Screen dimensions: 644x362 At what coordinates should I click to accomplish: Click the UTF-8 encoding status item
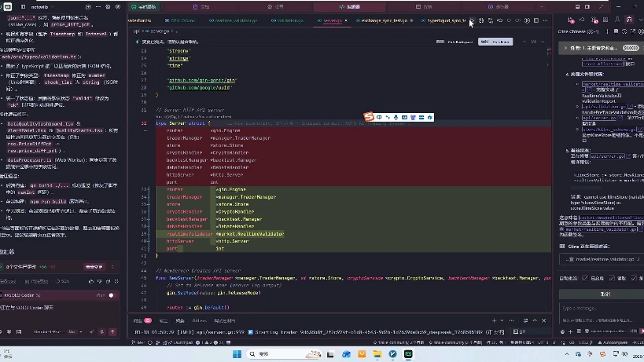pos(543,342)
